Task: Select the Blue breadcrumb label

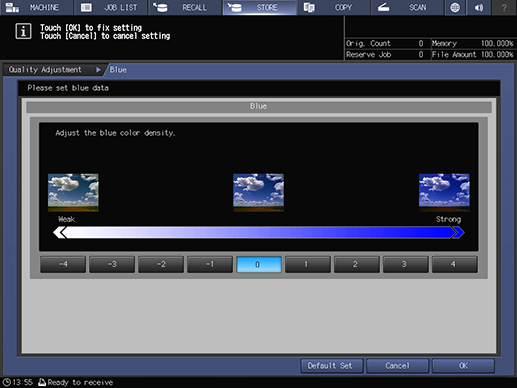Action: pos(118,70)
